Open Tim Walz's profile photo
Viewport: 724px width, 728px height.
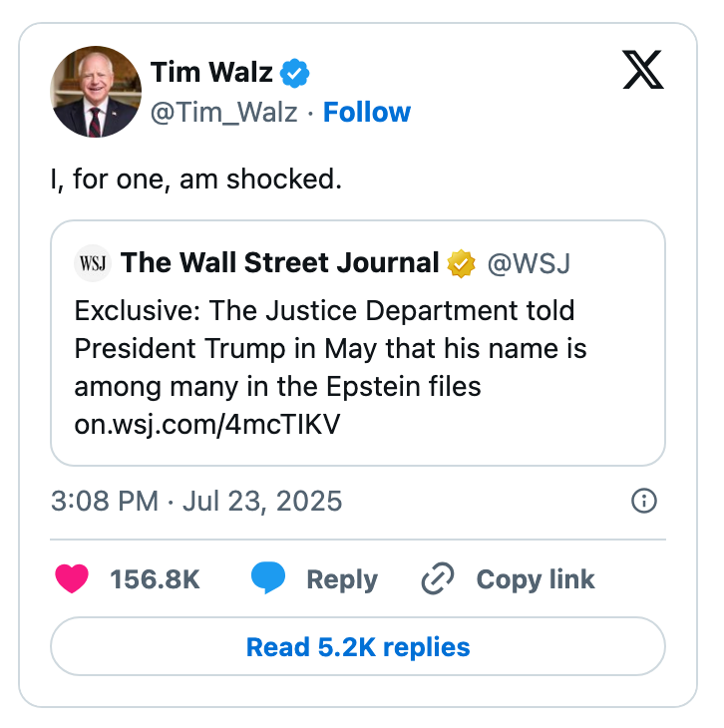96,92
